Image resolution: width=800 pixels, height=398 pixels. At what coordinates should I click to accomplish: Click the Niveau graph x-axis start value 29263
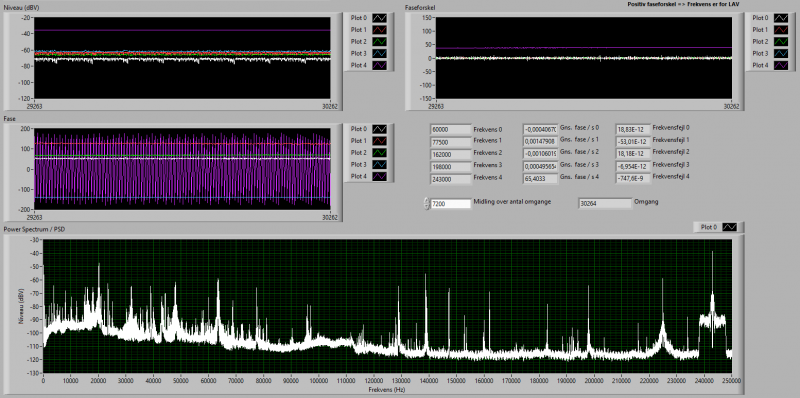[x=34, y=106]
